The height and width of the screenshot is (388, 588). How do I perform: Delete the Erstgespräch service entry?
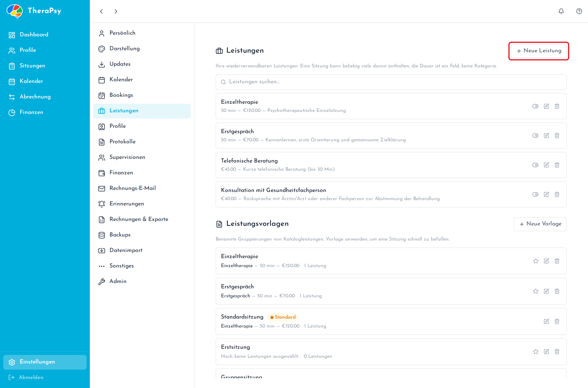[557, 136]
